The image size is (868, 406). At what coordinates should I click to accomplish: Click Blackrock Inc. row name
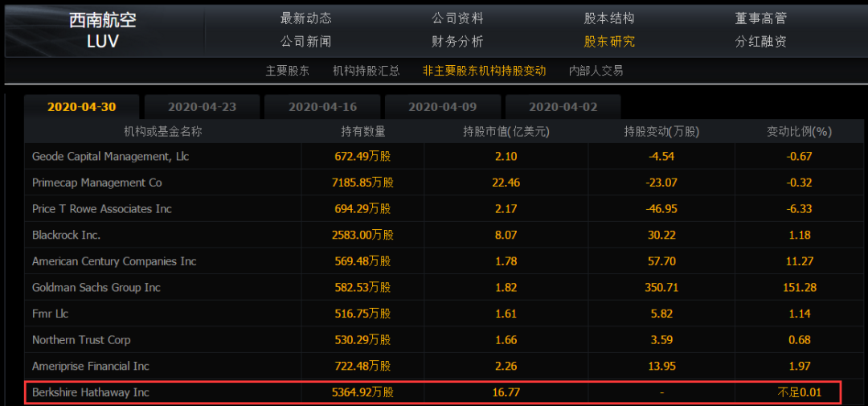coord(67,236)
